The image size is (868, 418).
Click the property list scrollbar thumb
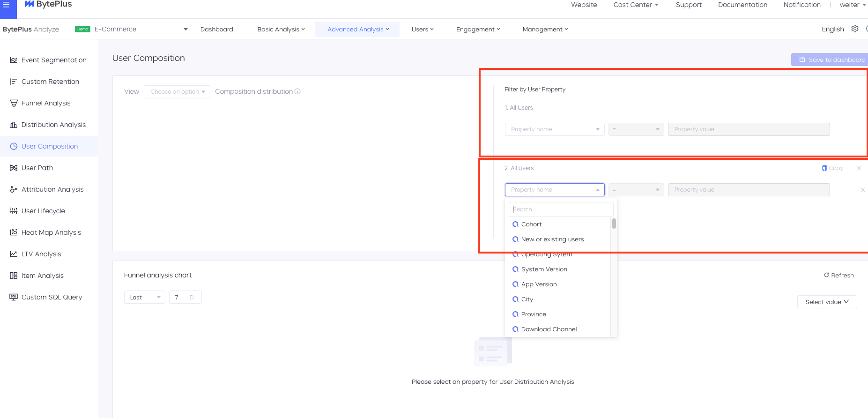click(614, 224)
